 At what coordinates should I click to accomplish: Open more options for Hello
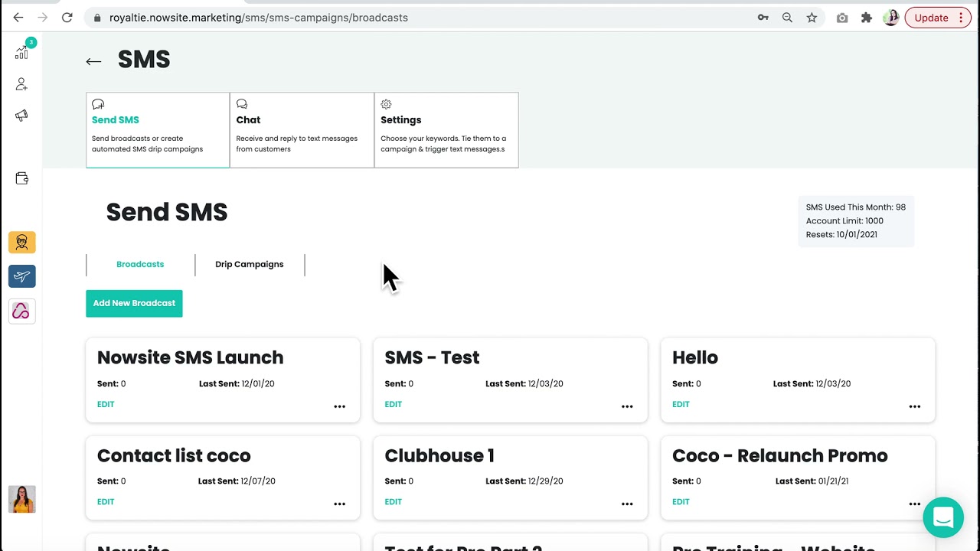point(914,406)
